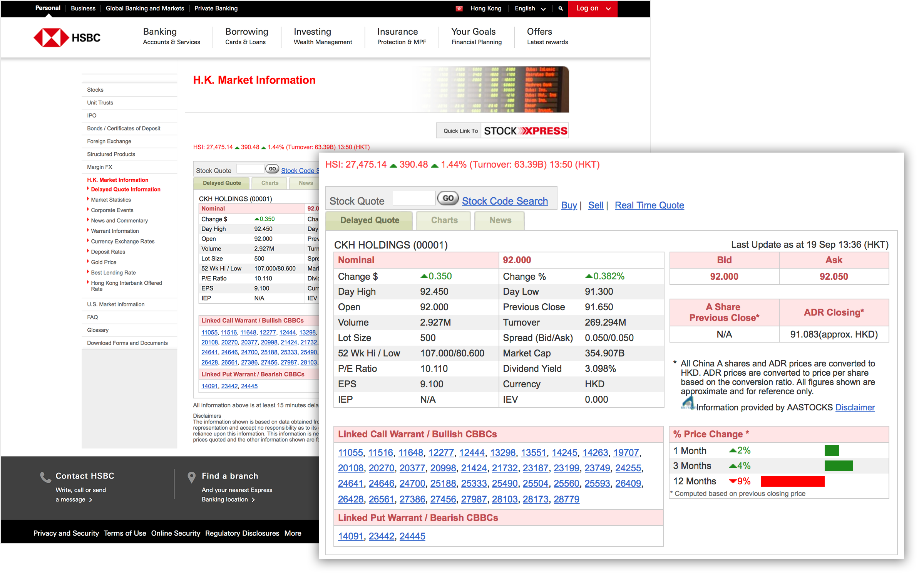924x578 pixels.
Task: Click the Hong Kong flag icon
Action: [459, 8]
